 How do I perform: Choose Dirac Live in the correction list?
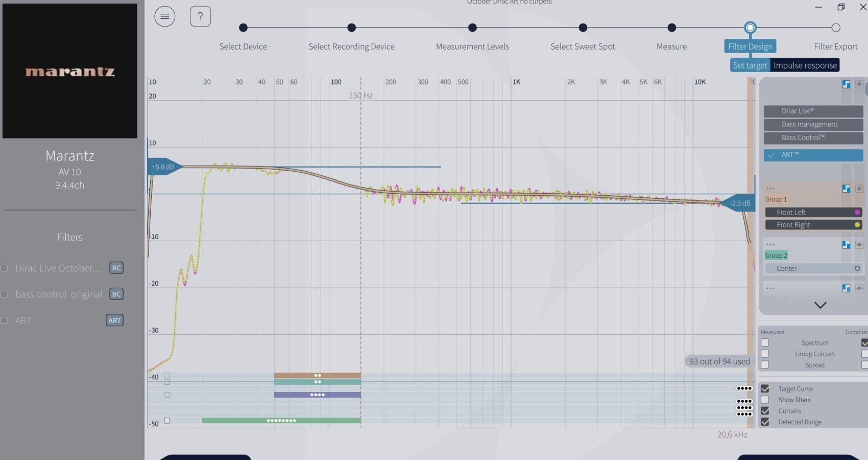(x=813, y=111)
